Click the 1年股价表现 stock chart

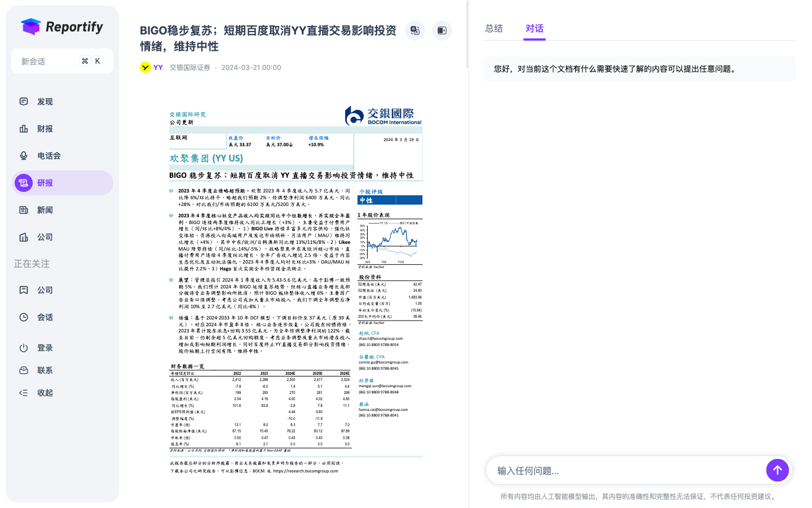tap(390, 242)
